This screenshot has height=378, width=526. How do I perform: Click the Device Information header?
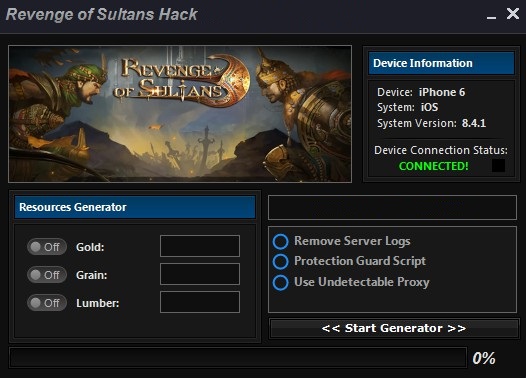pyautogui.click(x=441, y=63)
